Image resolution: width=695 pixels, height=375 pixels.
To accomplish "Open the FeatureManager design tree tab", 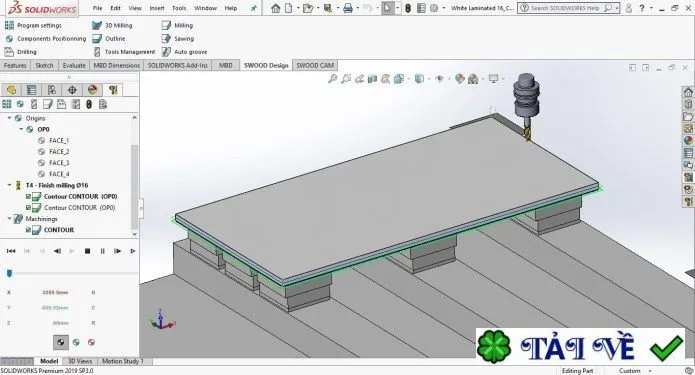I will [11, 90].
